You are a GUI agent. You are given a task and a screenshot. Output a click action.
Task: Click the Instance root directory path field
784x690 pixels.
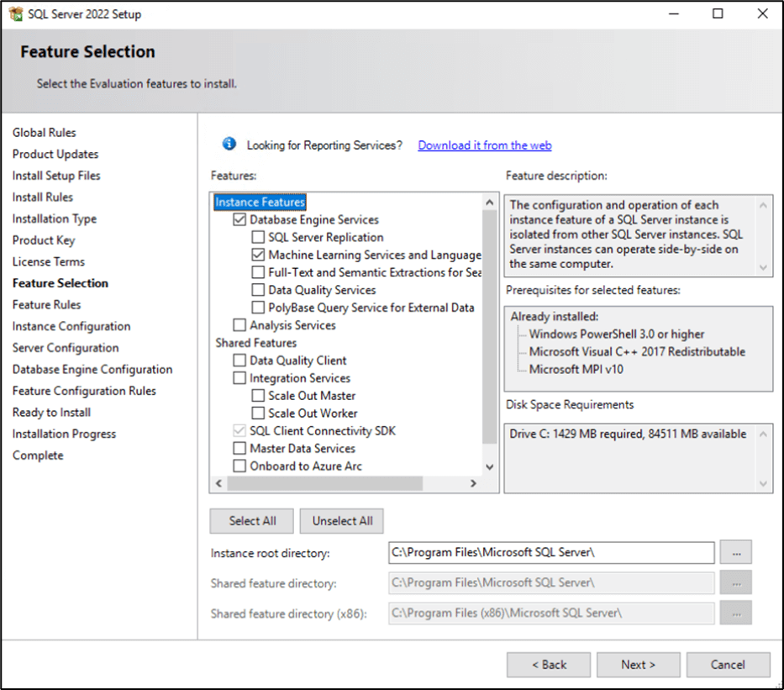(551, 552)
